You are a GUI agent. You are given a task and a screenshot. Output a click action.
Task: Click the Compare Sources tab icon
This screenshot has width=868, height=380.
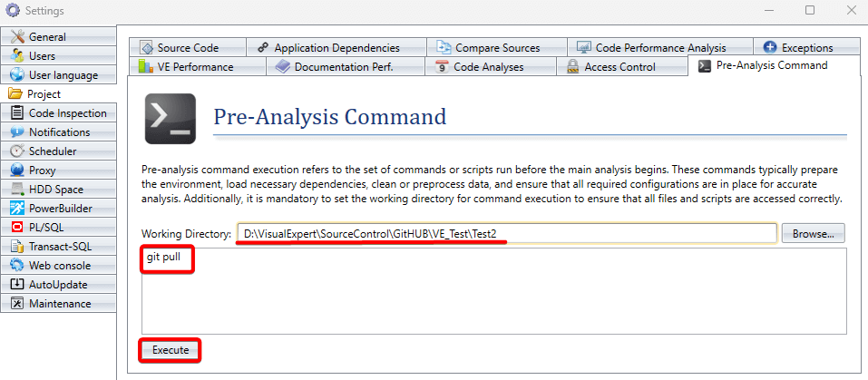[444, 47]
